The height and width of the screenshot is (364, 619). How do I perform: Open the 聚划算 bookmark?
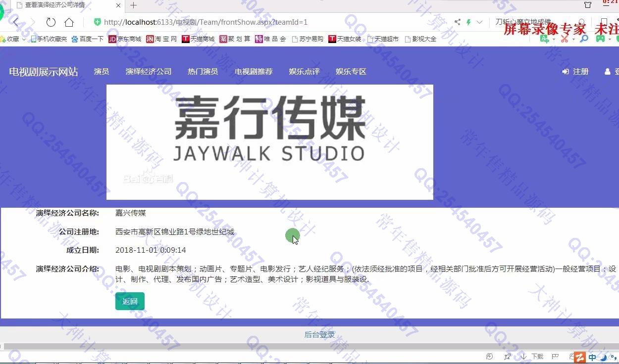[x=235, y=39]
